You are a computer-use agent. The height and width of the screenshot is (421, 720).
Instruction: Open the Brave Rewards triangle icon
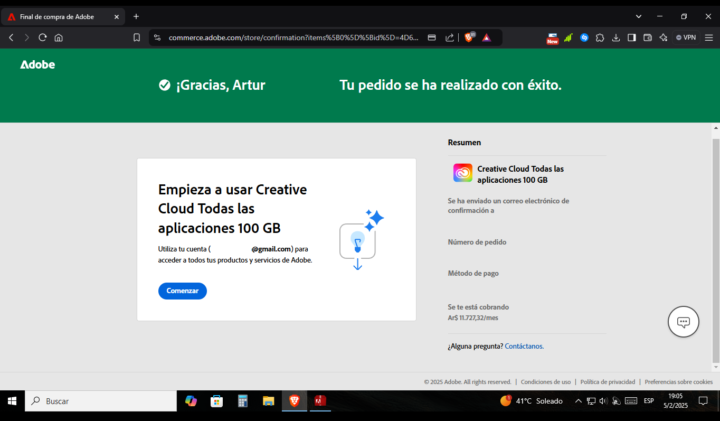[487, 38]
